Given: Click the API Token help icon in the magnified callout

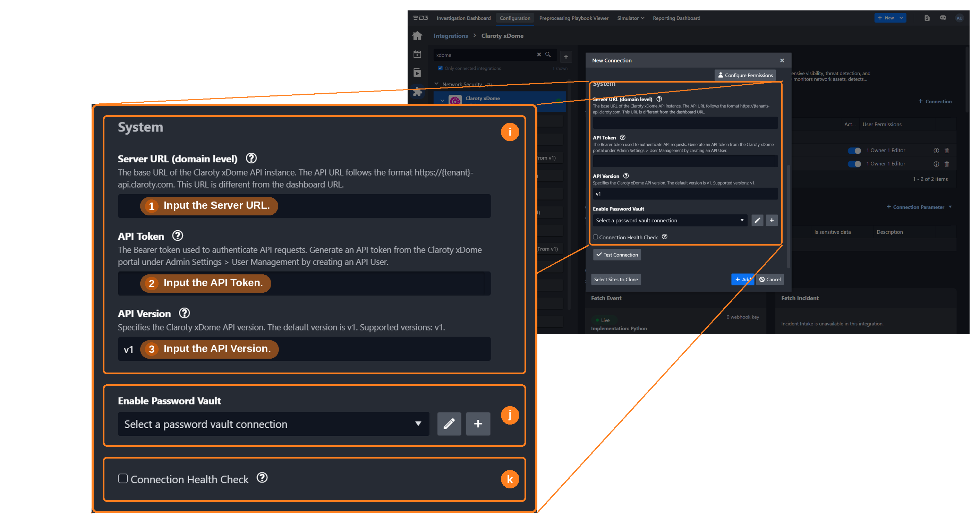Looking at the screenshot, I should (177, 236).
